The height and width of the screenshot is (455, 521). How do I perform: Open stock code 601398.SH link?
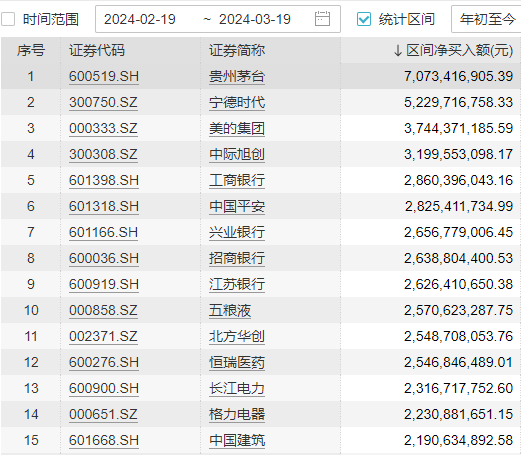104,180
